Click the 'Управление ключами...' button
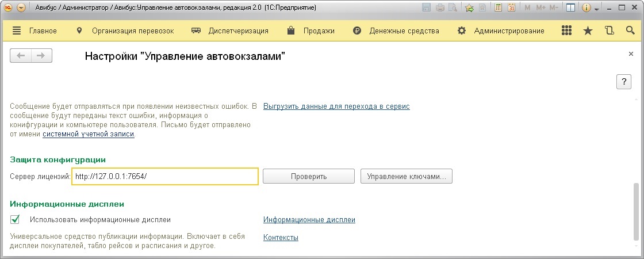The image size is (644, 259). pos(407,176)
